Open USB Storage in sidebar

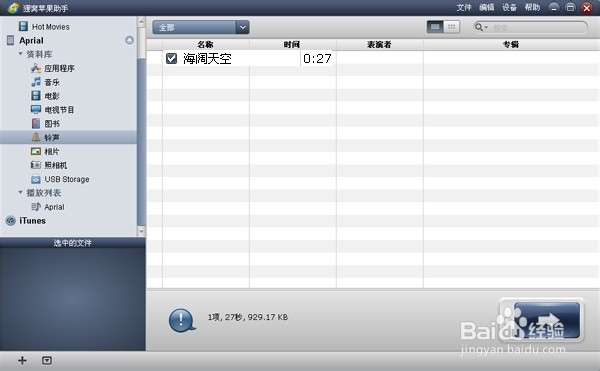(x=67, y=179)
